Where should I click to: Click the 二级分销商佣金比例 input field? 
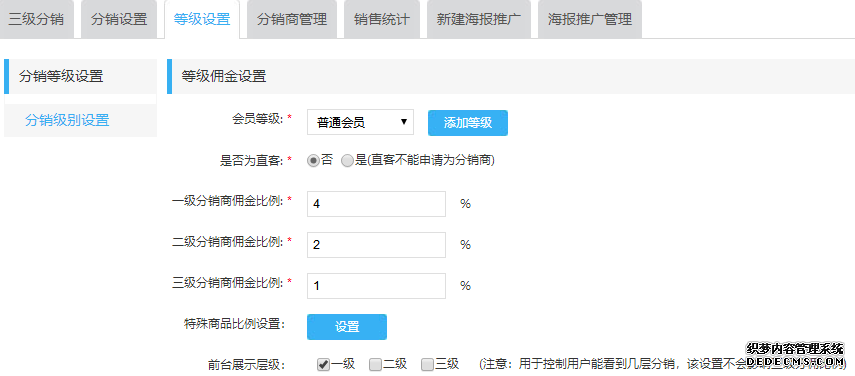[376, 245]
